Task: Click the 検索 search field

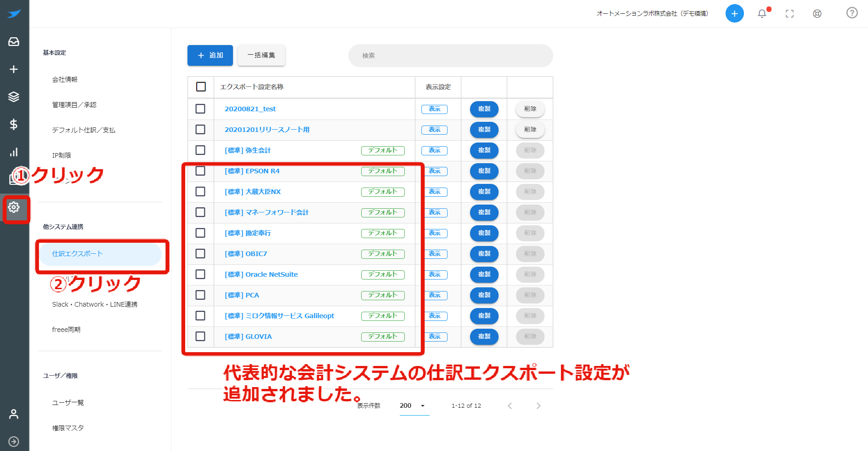Action: tap(451, 56)
